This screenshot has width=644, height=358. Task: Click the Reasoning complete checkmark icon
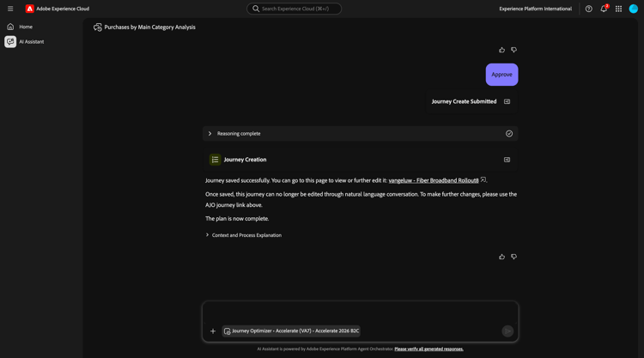[509, 133]
